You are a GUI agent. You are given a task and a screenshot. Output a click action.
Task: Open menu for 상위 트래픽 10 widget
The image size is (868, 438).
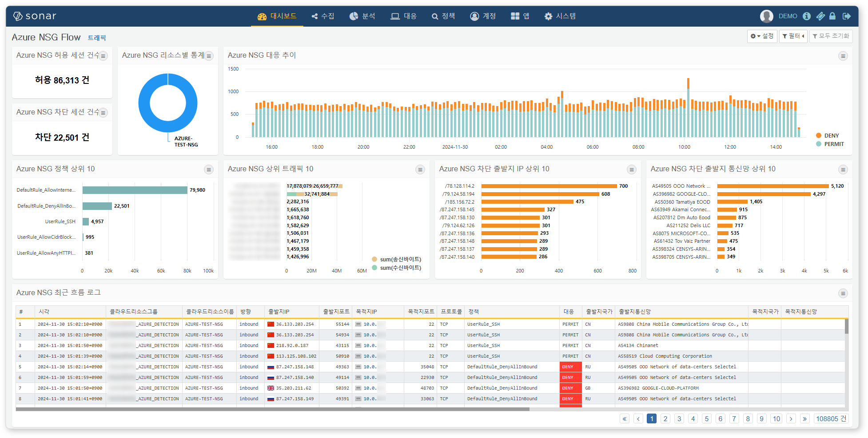pos(420,170)
